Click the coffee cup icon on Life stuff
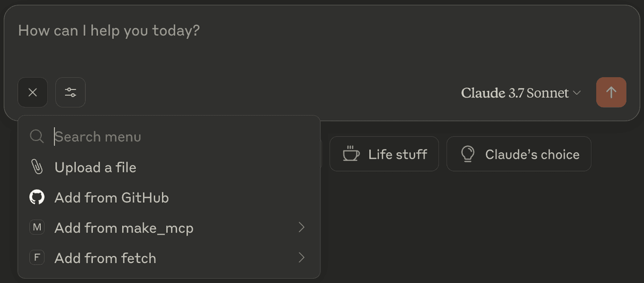Screen dimensions: 644x283 [351, 154]
